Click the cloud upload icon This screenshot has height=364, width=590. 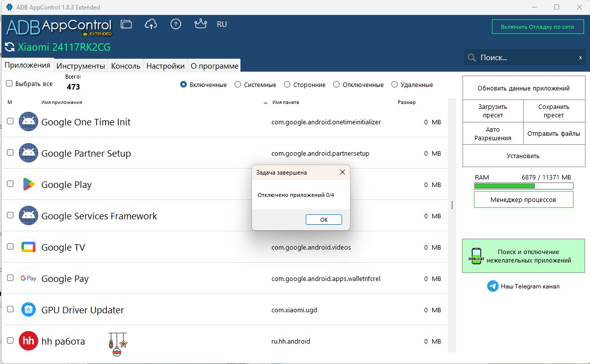(x=151, y=24)
